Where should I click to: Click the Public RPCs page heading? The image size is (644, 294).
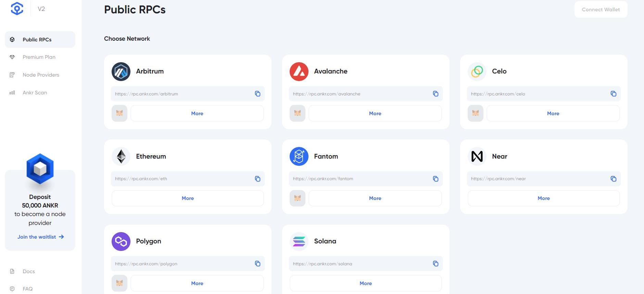[x=135, y=10]
